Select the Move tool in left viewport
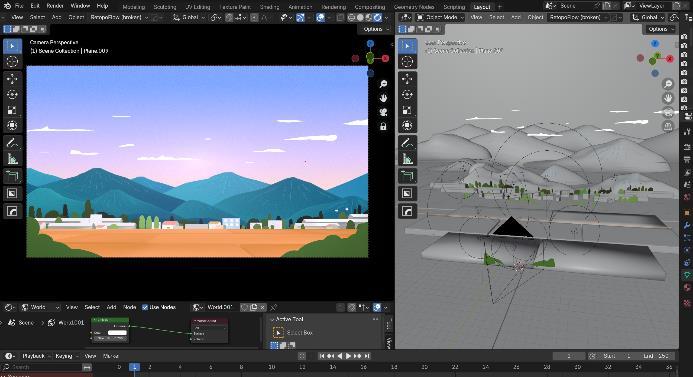 point(12,79)
